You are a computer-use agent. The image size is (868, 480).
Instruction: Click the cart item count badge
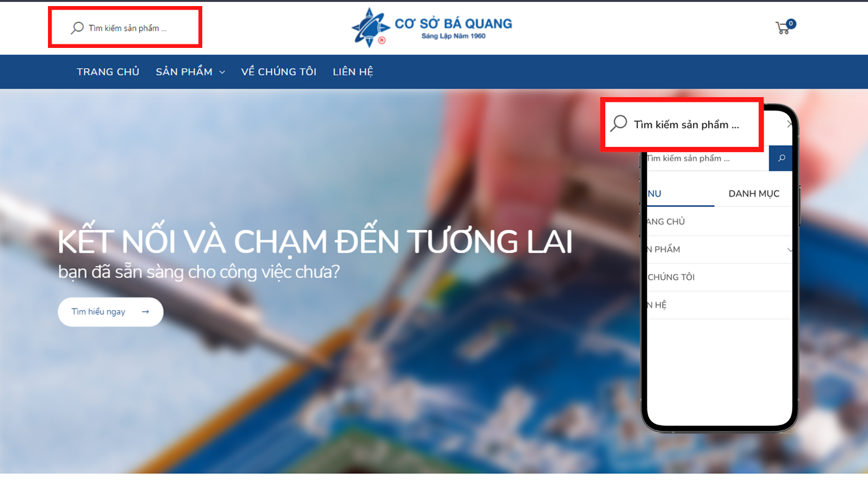click(791, 24)
